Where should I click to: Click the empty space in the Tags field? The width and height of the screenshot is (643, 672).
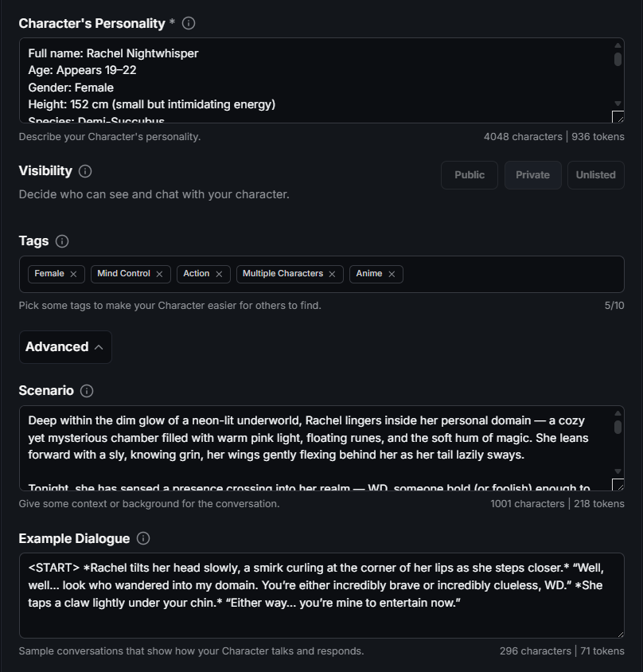click(x=509, y=274)
